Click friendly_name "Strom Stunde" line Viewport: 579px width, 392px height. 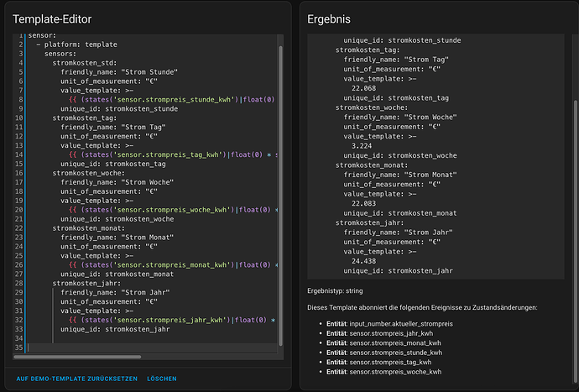(x=119, y=72)
